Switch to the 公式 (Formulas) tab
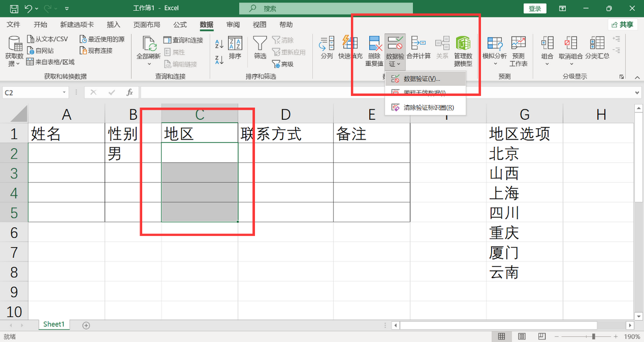Screen dimensions: 644x342 [x=180, y=25]
